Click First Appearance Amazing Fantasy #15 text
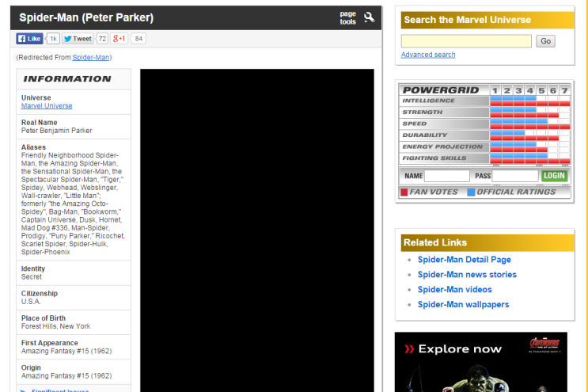This screenshot has width=588, height=392. coord(66,351)
